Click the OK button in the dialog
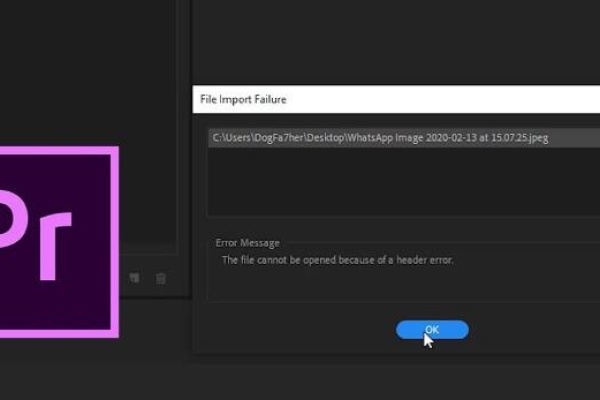The width and height of the screenshot is (600, 400). [431, 329]
